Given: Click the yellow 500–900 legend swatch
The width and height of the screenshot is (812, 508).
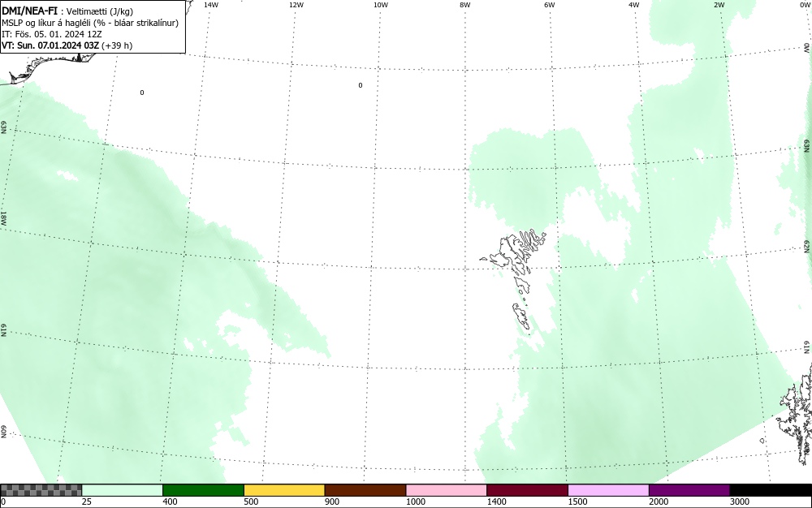Looking at the screenshot, I should point(284,490).
